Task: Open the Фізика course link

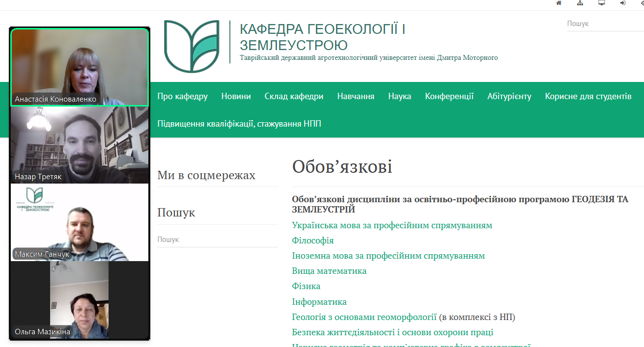Action: [x=306, y=286]
